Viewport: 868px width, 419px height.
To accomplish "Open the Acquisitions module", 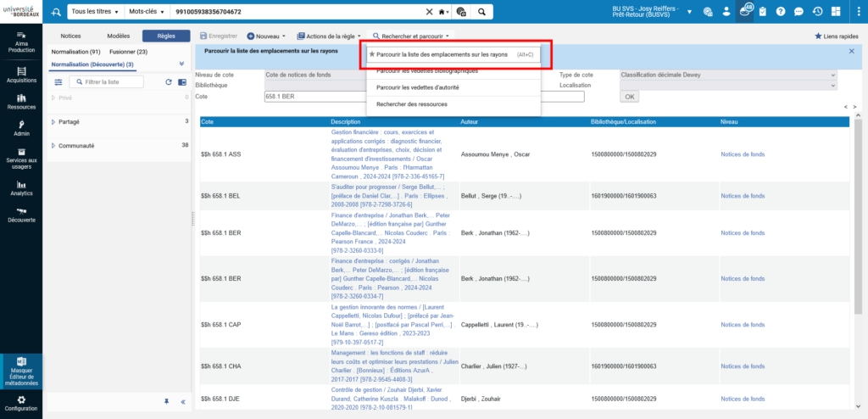I will pos(21,75).
